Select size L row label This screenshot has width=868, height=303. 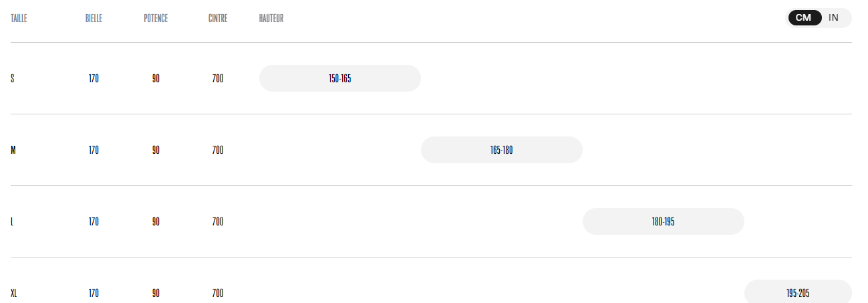pyautogui.click(x=12, y=221)
